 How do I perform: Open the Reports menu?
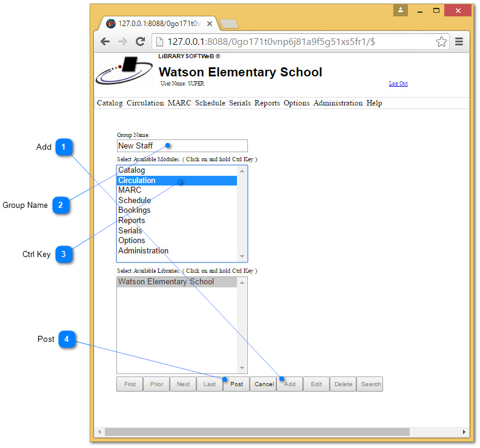(267, 103)
